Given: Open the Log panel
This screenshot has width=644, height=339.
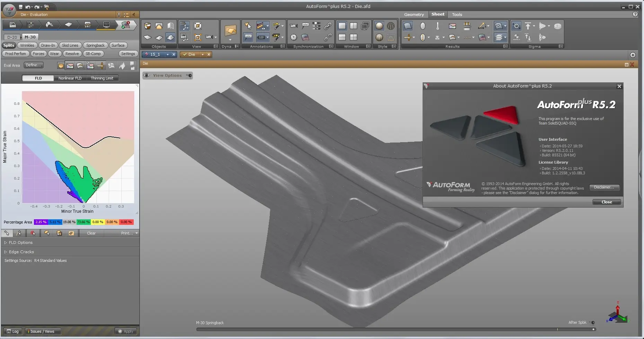Looking at the screenshot, I should [13, 331].
